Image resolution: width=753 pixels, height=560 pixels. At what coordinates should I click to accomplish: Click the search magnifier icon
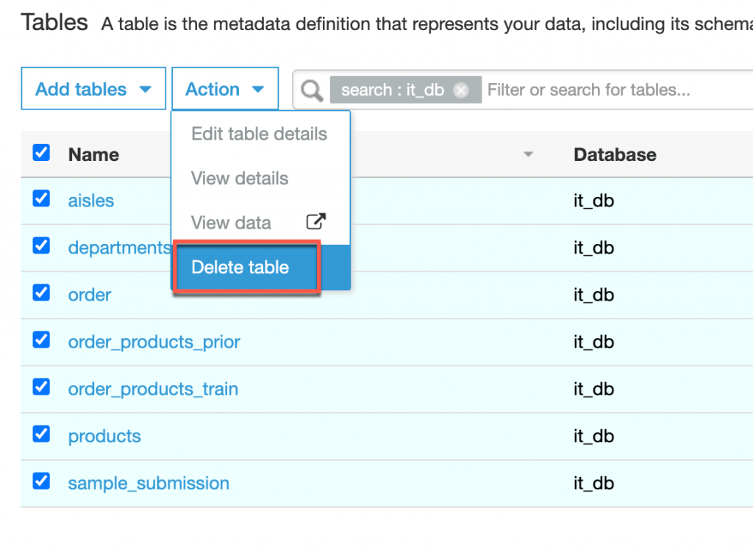point(312,90)
